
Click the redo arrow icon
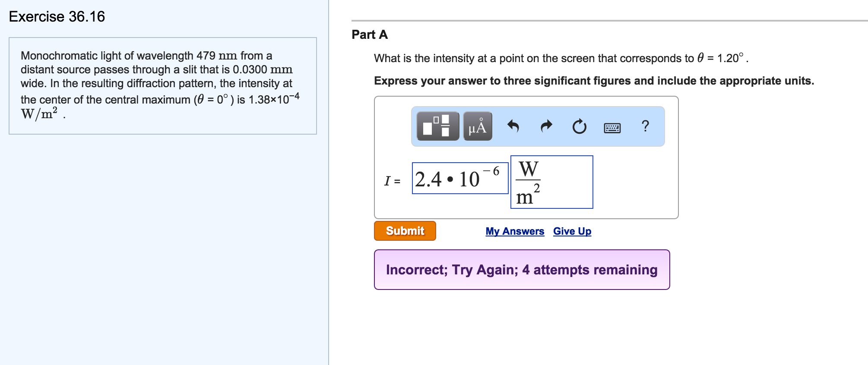(x=546, y=126)
